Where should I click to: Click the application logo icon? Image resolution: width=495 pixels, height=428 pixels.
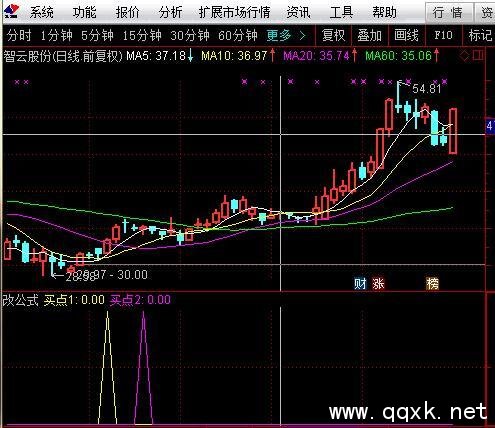click(x=12, y=11)
